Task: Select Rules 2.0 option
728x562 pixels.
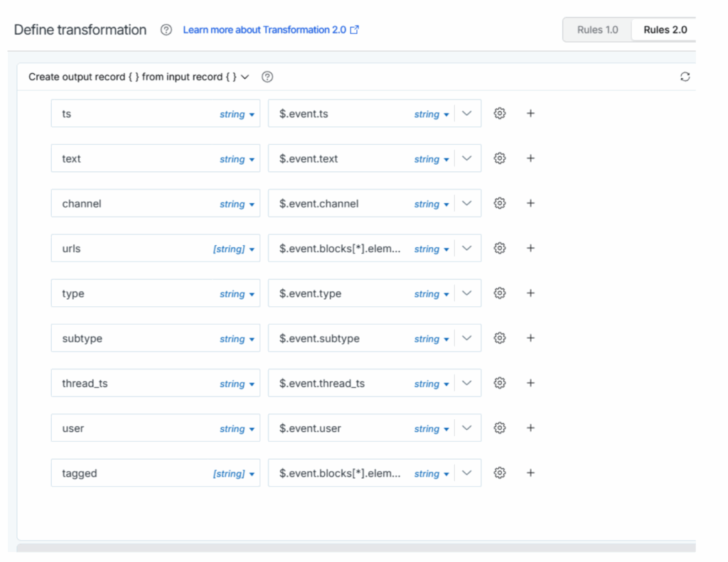Action: pos(665,30)
